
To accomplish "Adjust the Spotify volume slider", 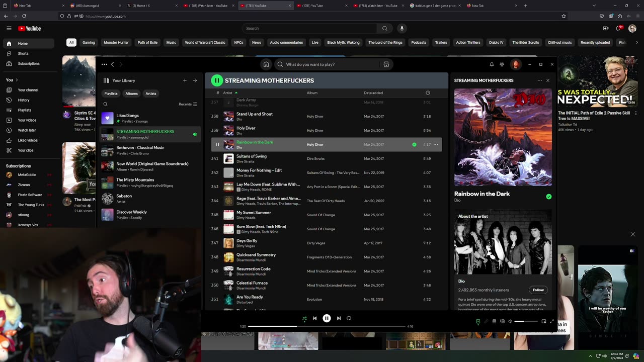I will pos(526,321).
